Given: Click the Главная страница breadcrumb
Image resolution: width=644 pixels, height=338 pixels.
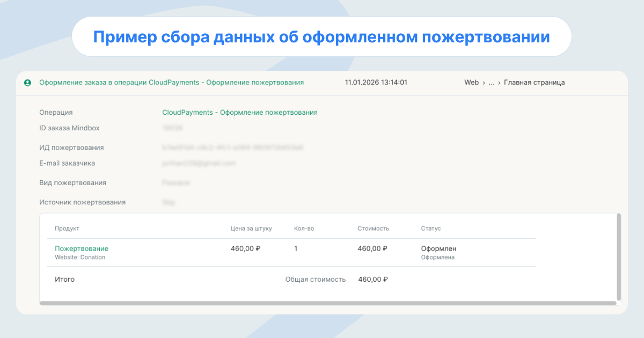Looking at the screenshot, I should tap(534, 83).
